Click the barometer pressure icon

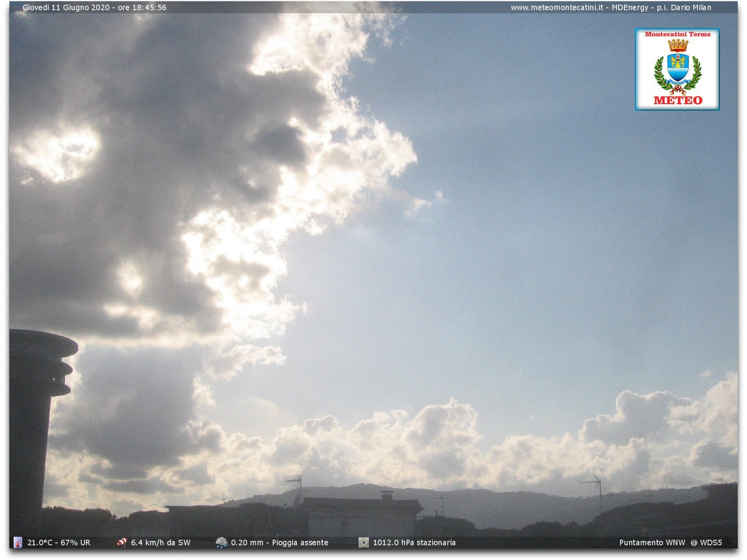point(364,542)
